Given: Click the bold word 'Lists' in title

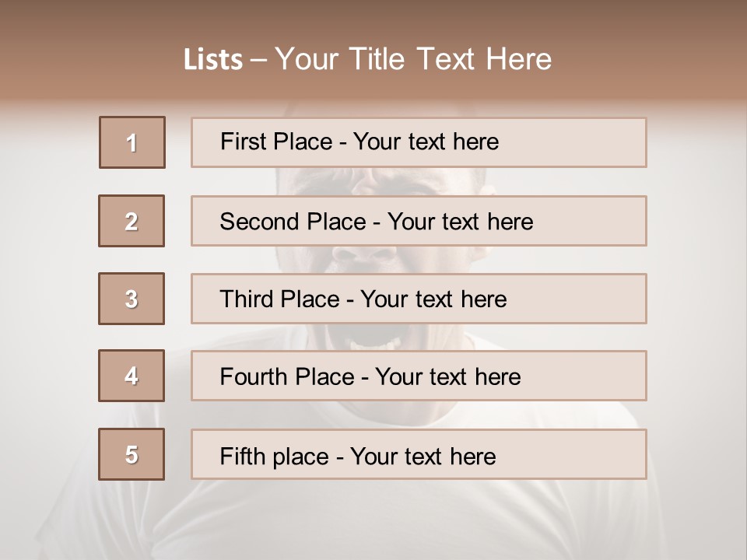Looking at the screenshot, I should pos(213,60).
